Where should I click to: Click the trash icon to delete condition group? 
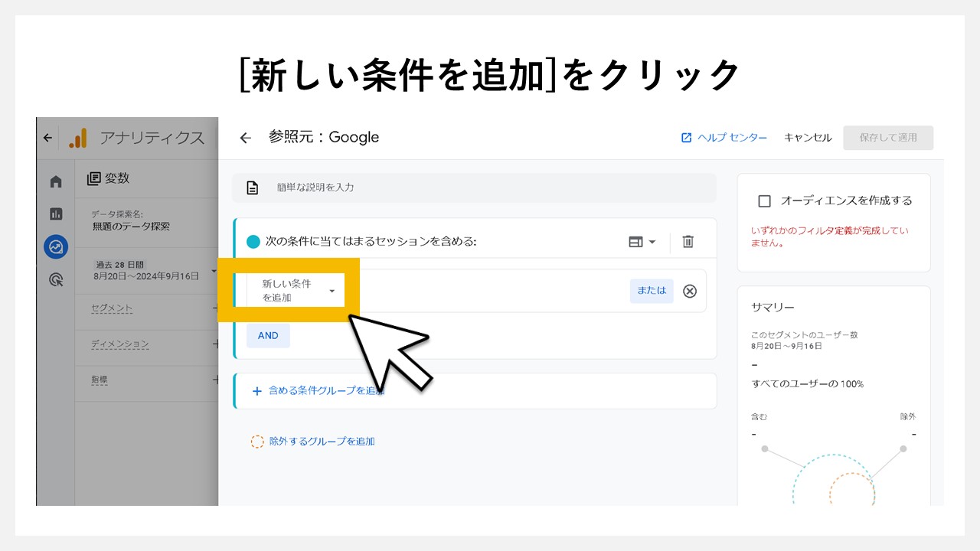click(x=688, y=241)
